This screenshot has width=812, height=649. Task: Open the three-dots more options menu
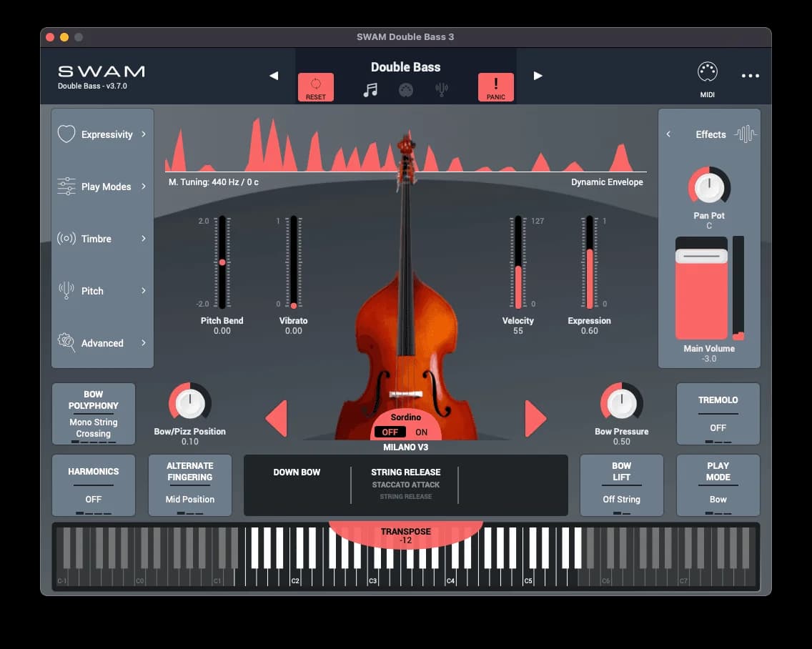750,76
